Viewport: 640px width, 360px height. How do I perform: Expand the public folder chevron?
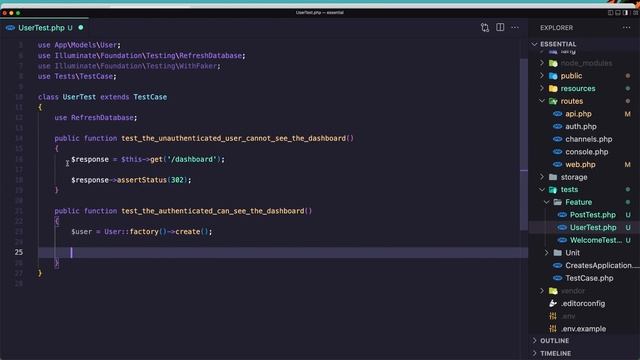[542, 76]
